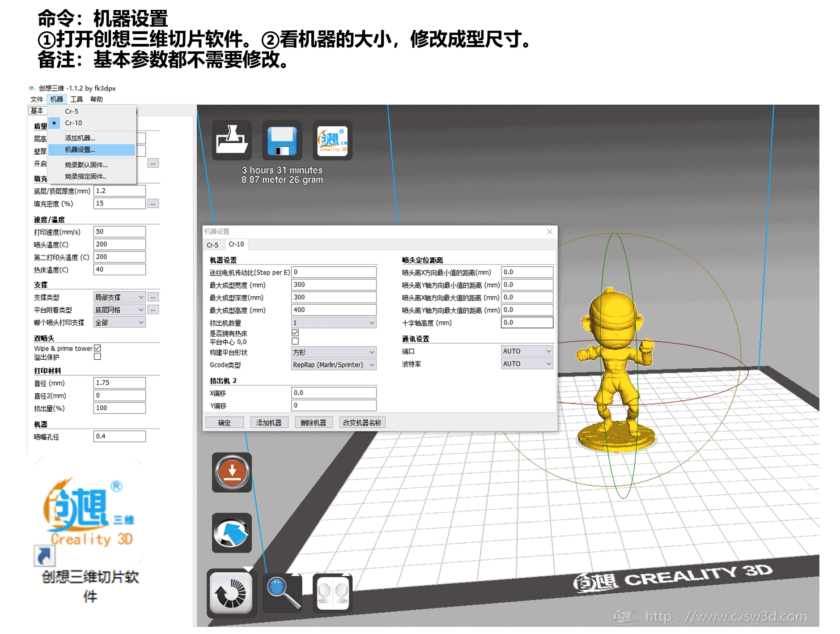Image resolution: width=840 pixels, height=634 pixels.
Task: Open the 支撑类型 dropdown
Action: pos(119,297)
